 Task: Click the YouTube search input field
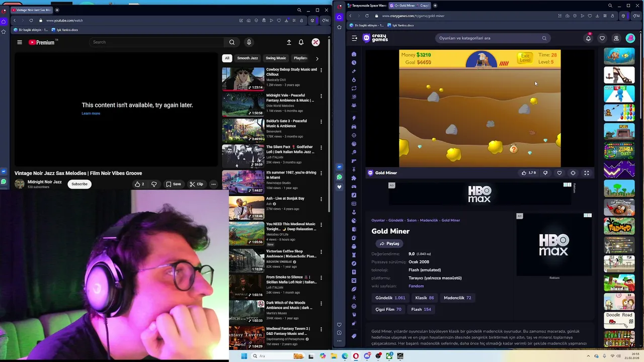(156, 42)
